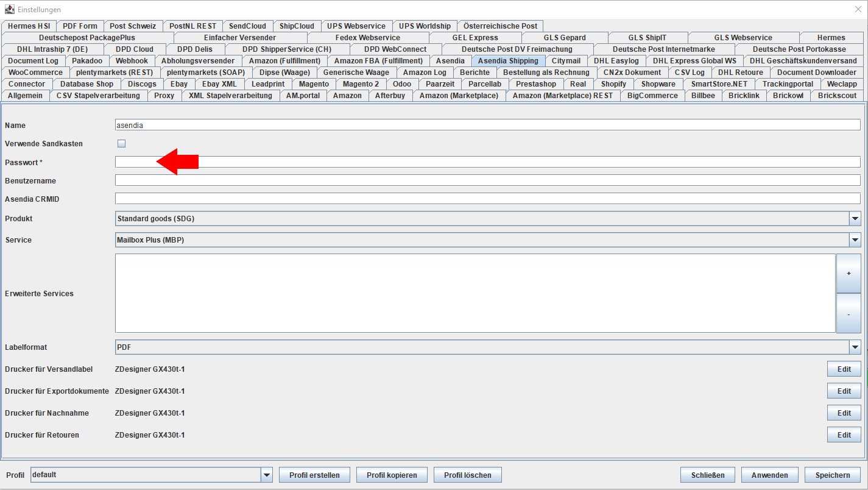
Task: Open the Magento 2 tab
Action: 361,84
